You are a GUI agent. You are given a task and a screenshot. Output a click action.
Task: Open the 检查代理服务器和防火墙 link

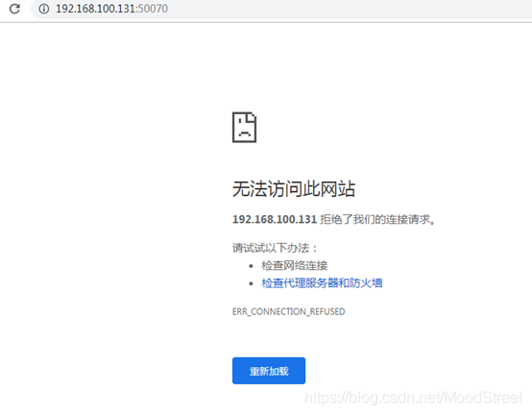point(322,282)
